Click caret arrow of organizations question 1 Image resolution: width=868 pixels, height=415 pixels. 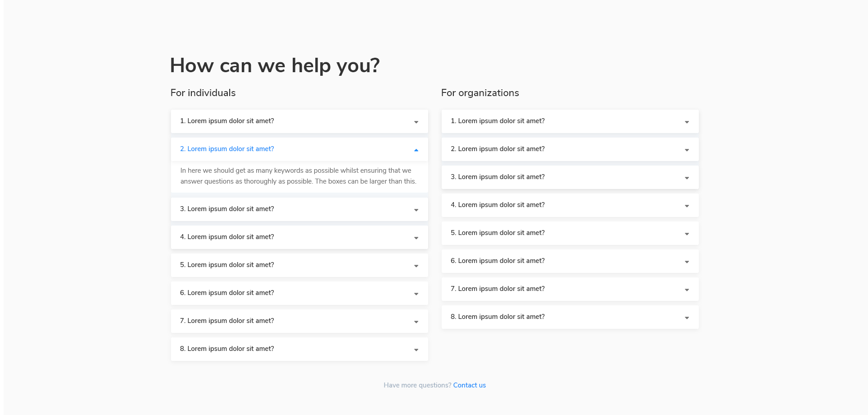pos(687,122)
